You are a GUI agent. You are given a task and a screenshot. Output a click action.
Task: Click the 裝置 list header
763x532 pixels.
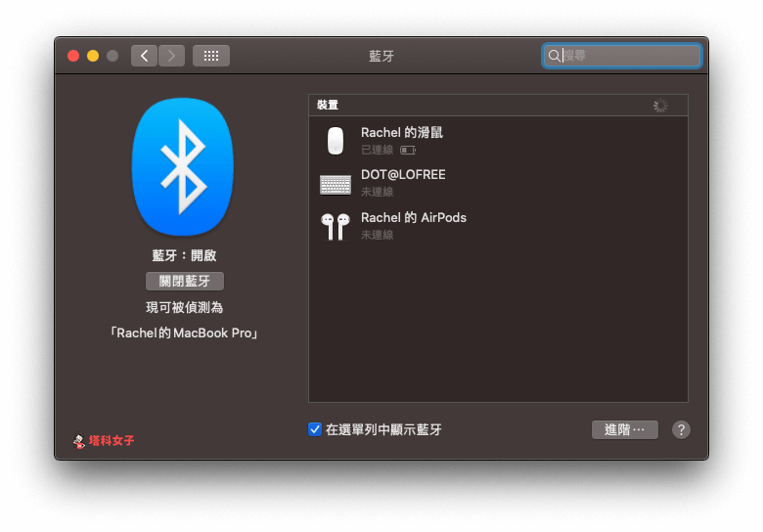point(498,105)
